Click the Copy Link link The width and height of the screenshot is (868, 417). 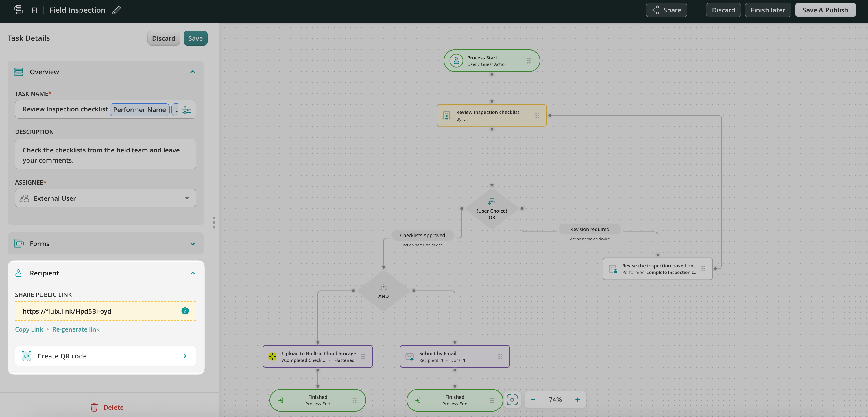pyautogui.click(x=29, y=329)
